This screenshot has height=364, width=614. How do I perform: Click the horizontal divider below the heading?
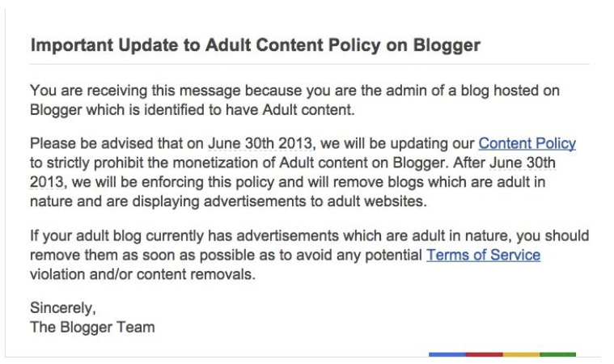[310, 65]
